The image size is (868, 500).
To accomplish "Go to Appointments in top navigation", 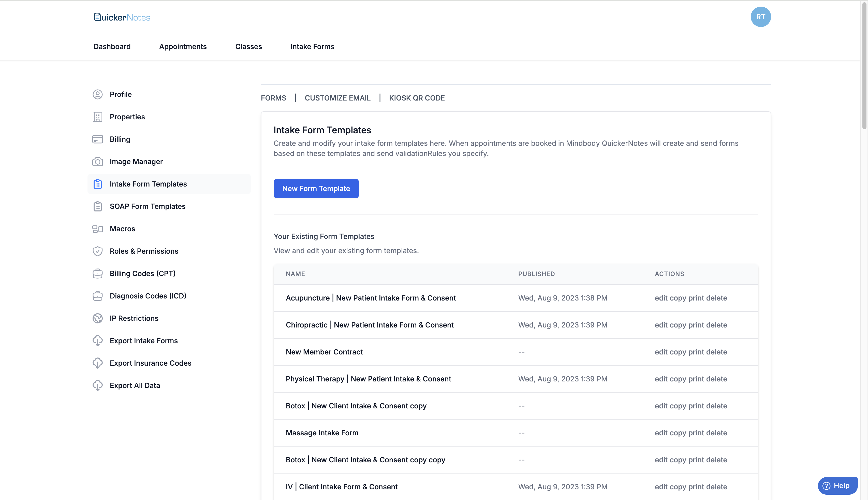I will coord(183,46).
